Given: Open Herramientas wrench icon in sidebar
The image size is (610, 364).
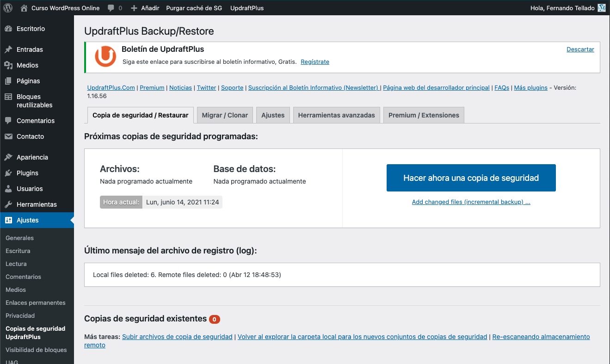Looking at the screenshot, I should pos(8,204).
